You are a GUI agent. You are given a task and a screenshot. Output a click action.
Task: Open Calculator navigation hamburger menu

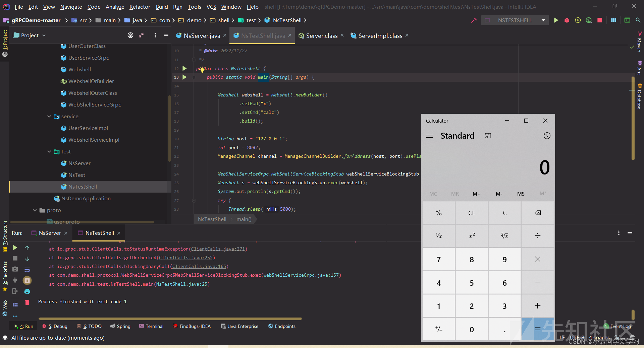[x=429, y=136]
